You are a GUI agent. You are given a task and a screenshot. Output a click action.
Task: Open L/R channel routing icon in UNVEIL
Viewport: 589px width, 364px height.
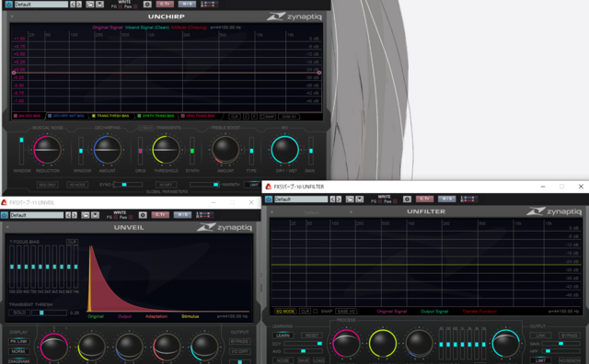pyautogui.click(x=203, y=215)
